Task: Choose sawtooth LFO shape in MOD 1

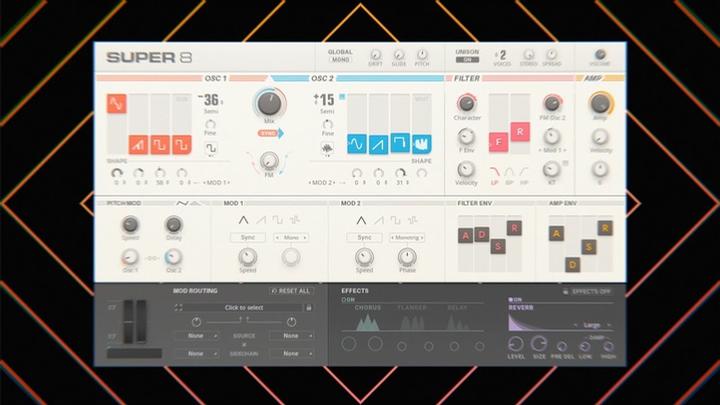Action: [261, 220]
